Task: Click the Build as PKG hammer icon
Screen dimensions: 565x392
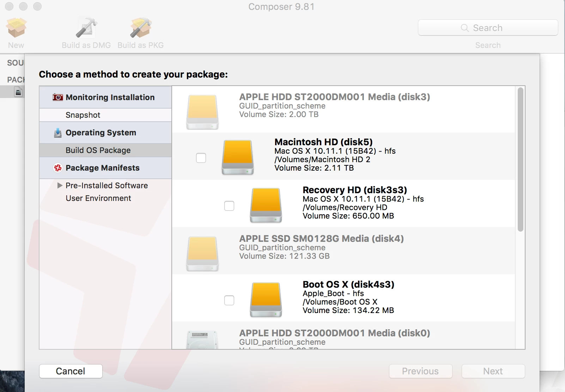Action: point(141,27)
